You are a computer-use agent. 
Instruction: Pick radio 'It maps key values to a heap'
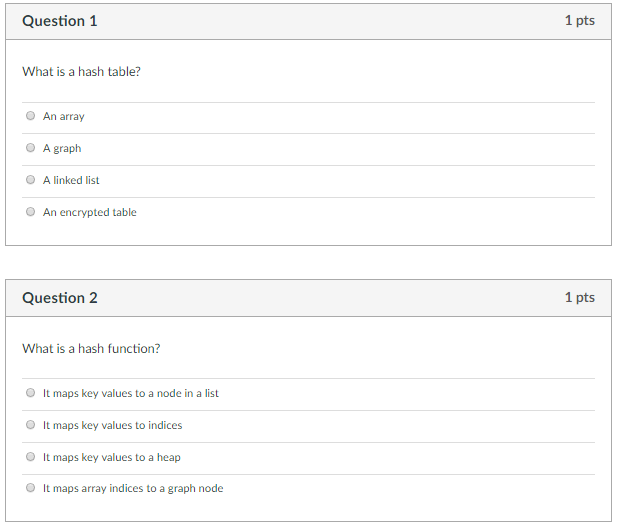click(30, 457)
